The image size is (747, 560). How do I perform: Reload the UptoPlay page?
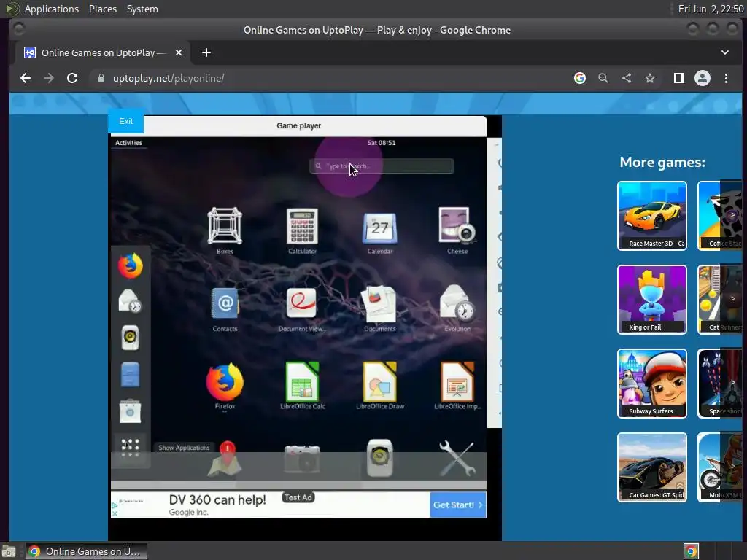point(72,78)
